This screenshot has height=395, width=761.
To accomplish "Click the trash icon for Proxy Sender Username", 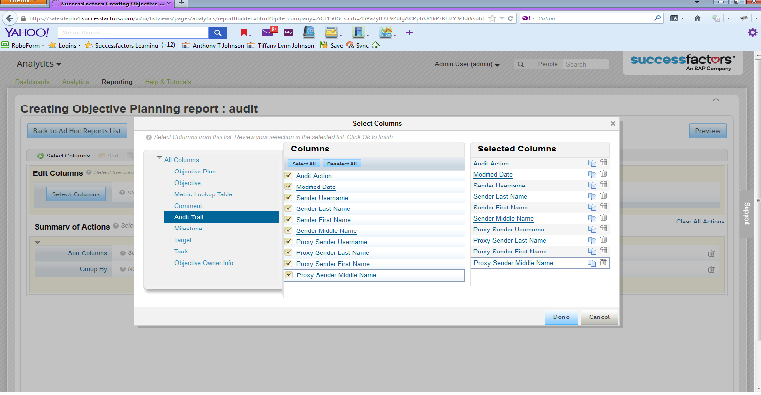I will tap(603, 229).
